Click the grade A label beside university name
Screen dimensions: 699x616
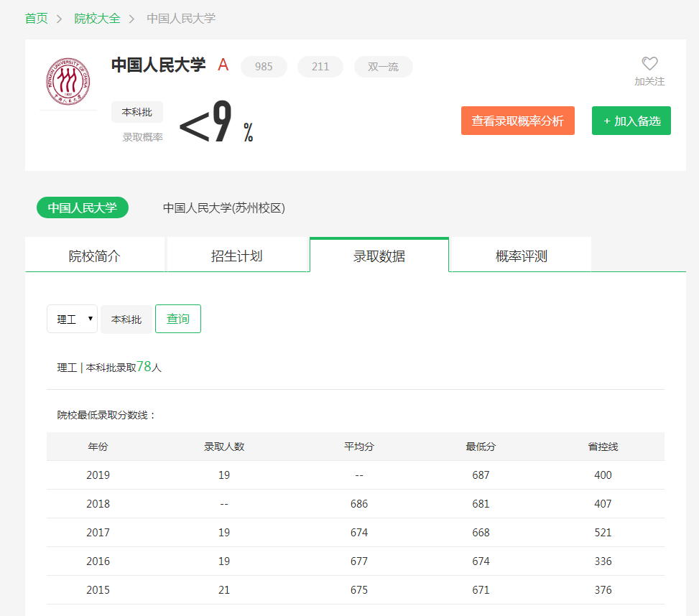223,65
